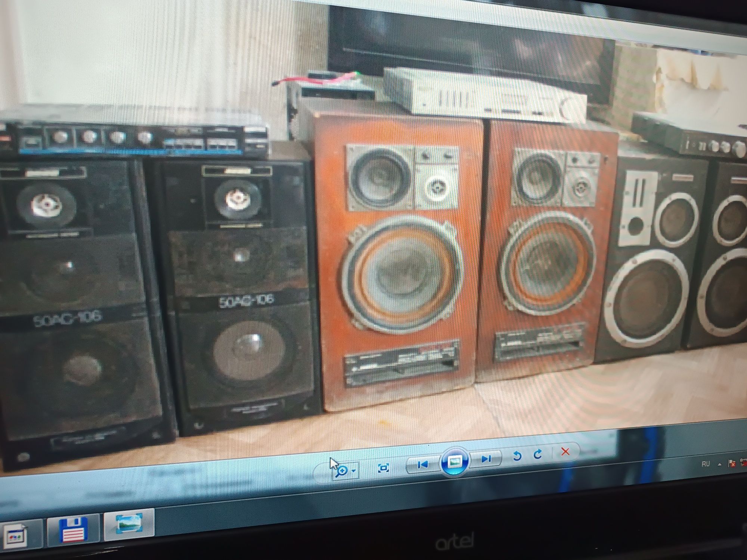The height and width of the screenshot is (560, 747).
Task: Open the Action Center flag icon
Action: coord(732,463)
